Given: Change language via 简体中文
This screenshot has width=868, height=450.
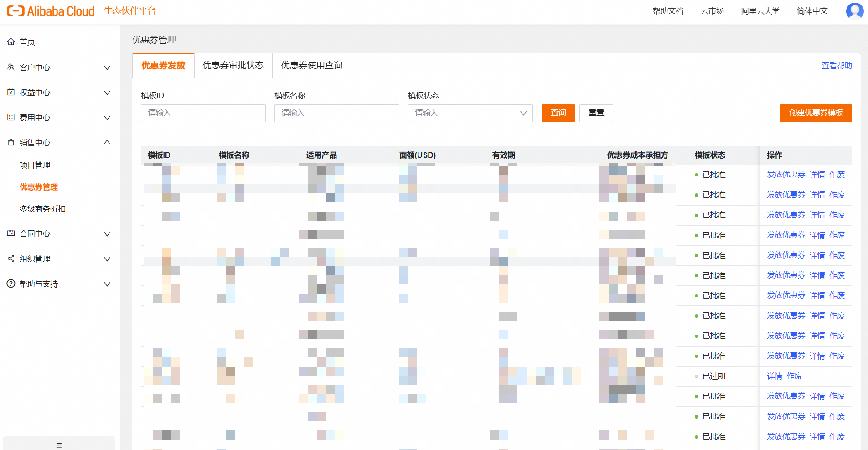Looking at the screenshot, I should coord(812,11).
